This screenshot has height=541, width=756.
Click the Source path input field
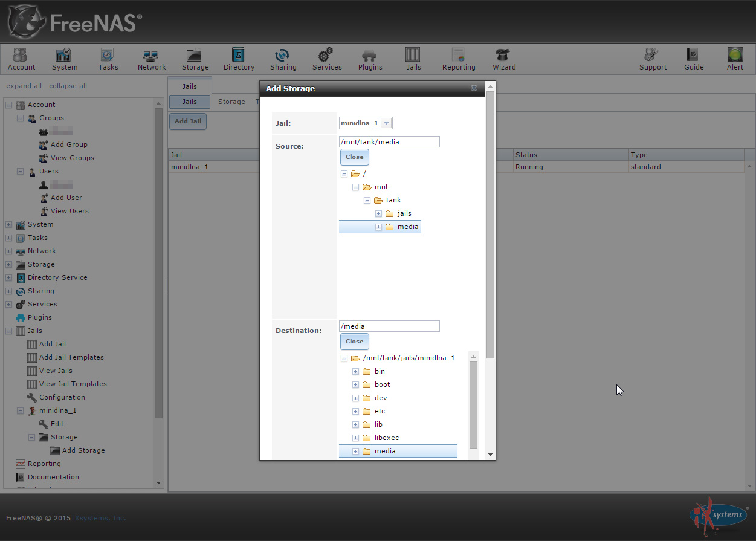(389, 142)
